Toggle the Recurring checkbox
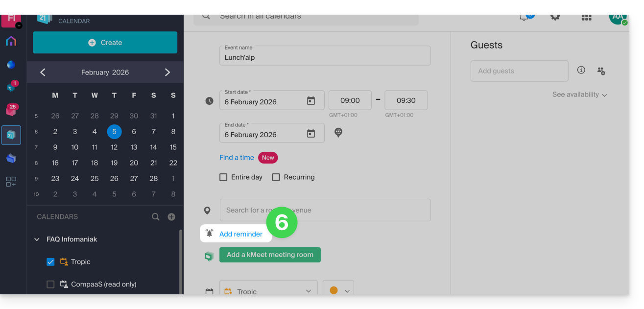644x309 pixels. (x=276, y=177)
